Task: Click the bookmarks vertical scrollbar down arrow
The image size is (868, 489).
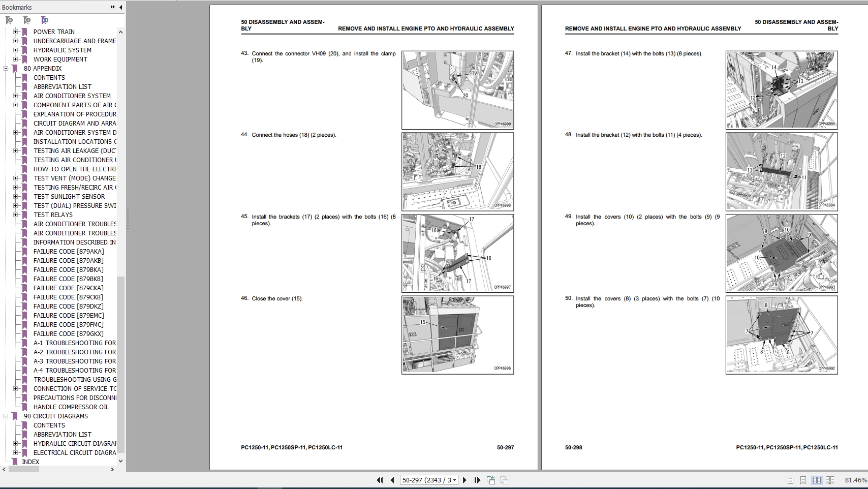Action: (x=120, y=461)
